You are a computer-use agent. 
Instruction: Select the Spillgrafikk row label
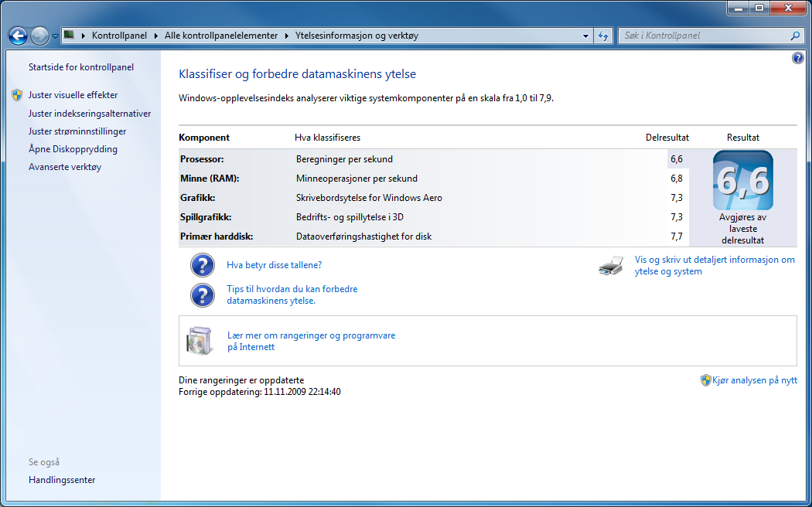point(206,216)
